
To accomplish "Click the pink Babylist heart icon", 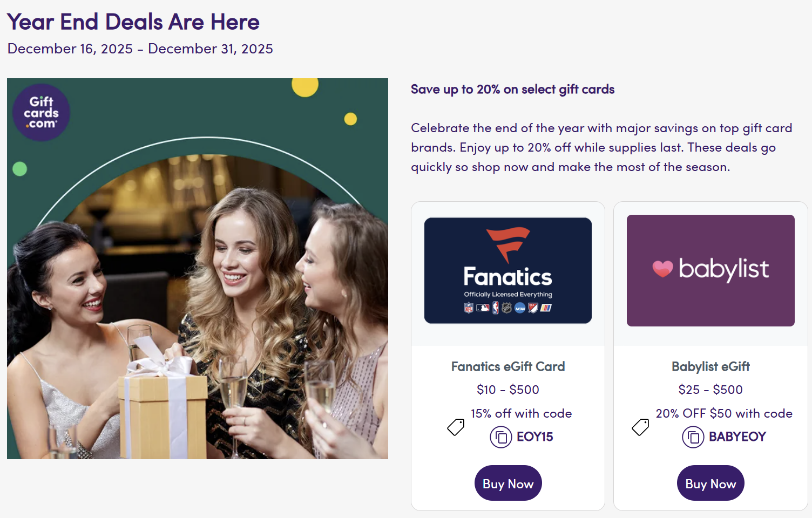I will [x=662, y=268].
